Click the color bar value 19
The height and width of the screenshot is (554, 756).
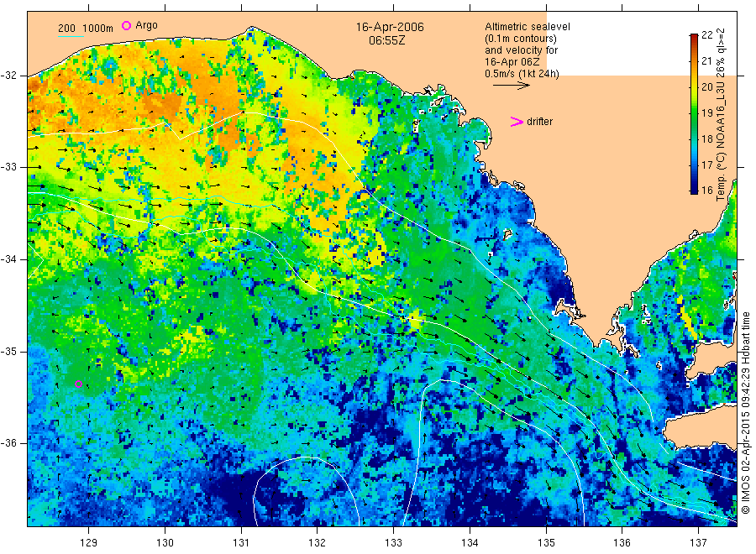[706, 112]
